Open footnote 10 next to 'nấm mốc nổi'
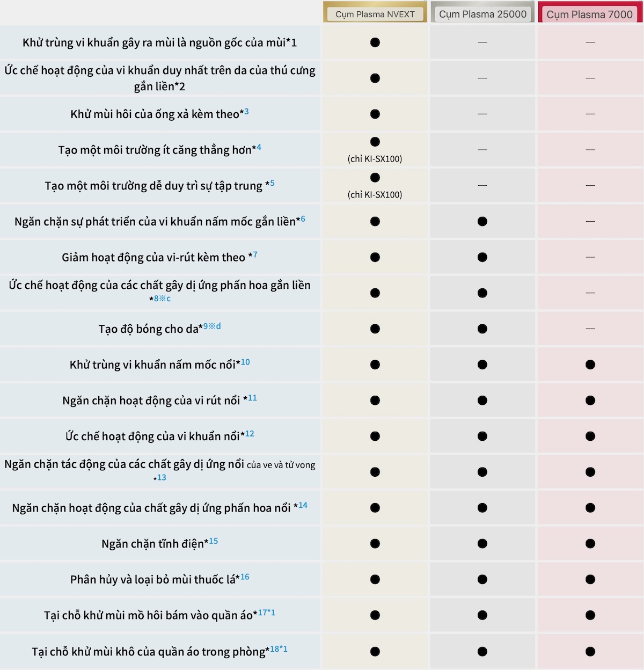This screenshot has width=644, height=670. click(x=245, y=362)
